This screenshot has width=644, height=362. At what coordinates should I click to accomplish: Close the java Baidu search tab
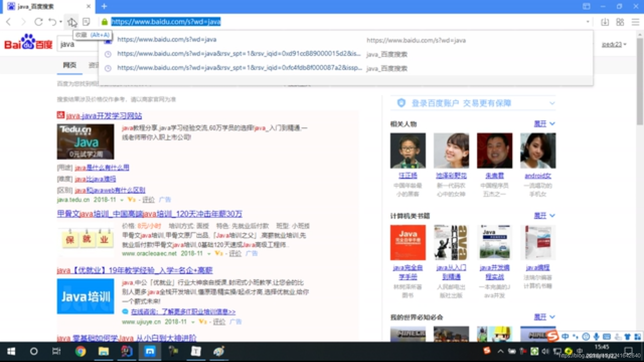coord(89,6)
